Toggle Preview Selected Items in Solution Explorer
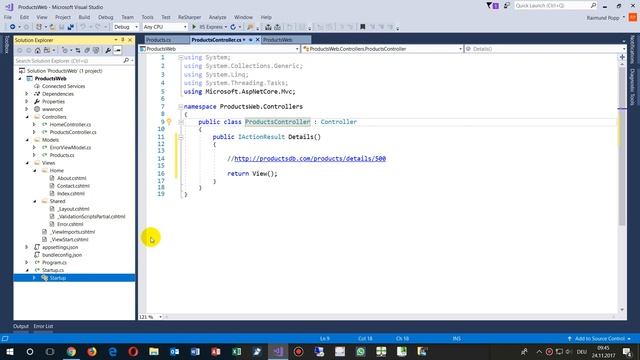Image resolution: width=640 pixels, height=360 pixels. click(118, 50)
